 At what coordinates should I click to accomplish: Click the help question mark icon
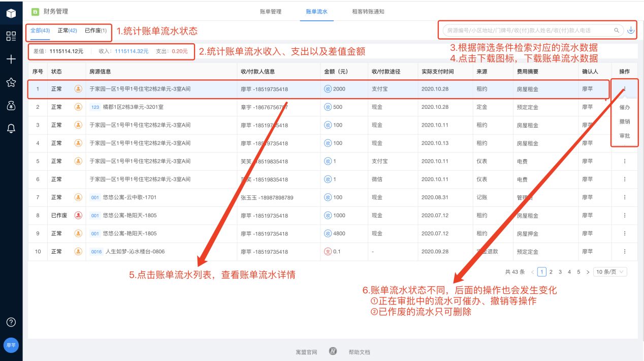coord(11,322)
